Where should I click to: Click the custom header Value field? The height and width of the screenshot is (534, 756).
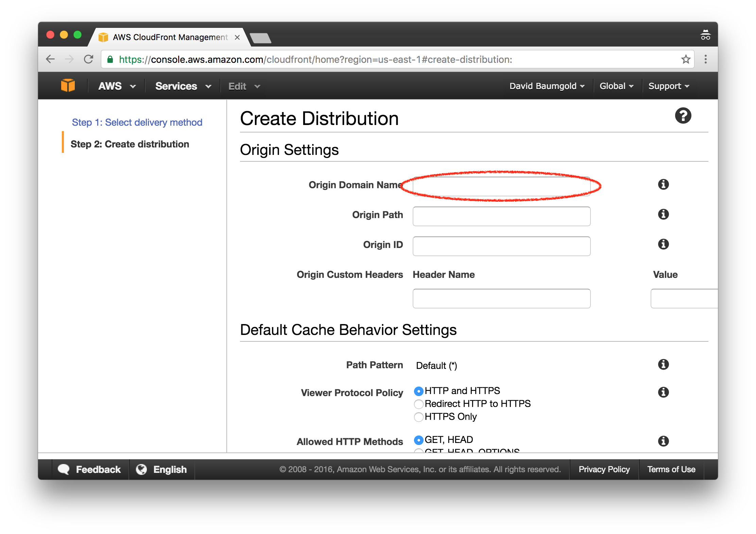(684, 298)
